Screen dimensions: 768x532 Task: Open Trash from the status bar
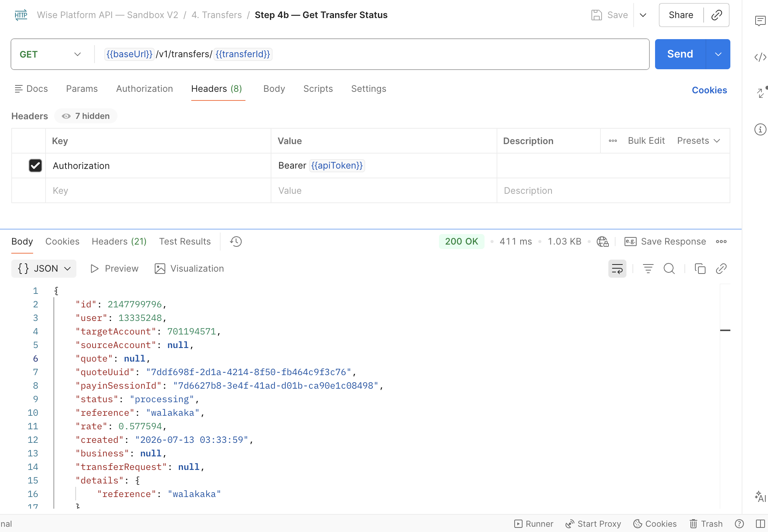[706, 524]
